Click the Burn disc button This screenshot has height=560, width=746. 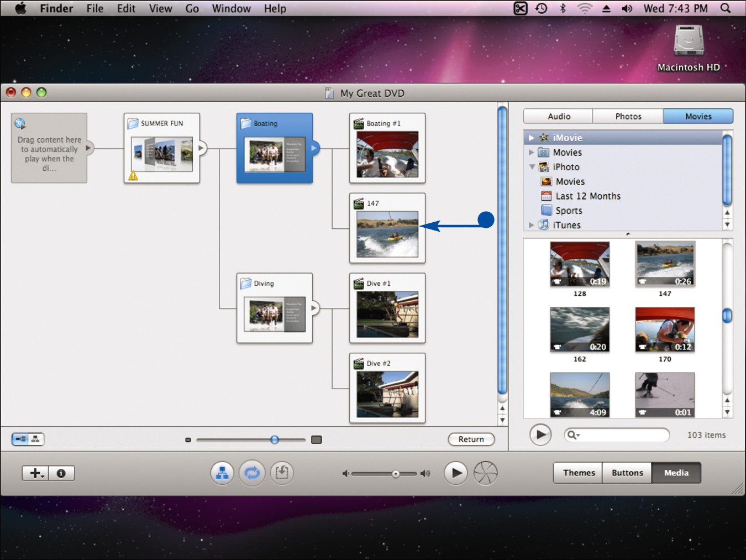point(486,473)
